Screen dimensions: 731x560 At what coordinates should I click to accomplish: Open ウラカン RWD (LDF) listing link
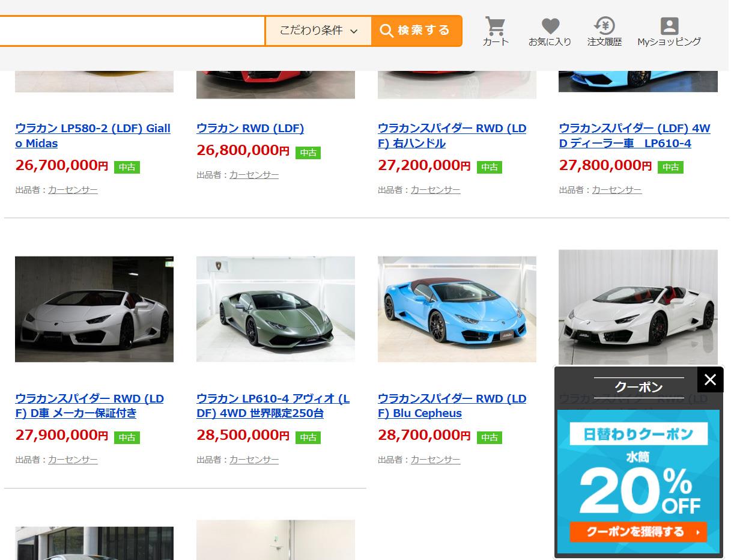(x=250, y=129)
